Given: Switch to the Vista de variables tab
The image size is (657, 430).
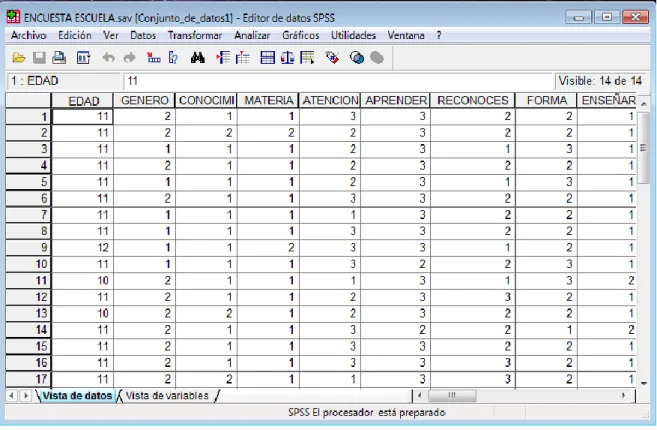Looking at the screenshot, I should [x=167, y=396].
